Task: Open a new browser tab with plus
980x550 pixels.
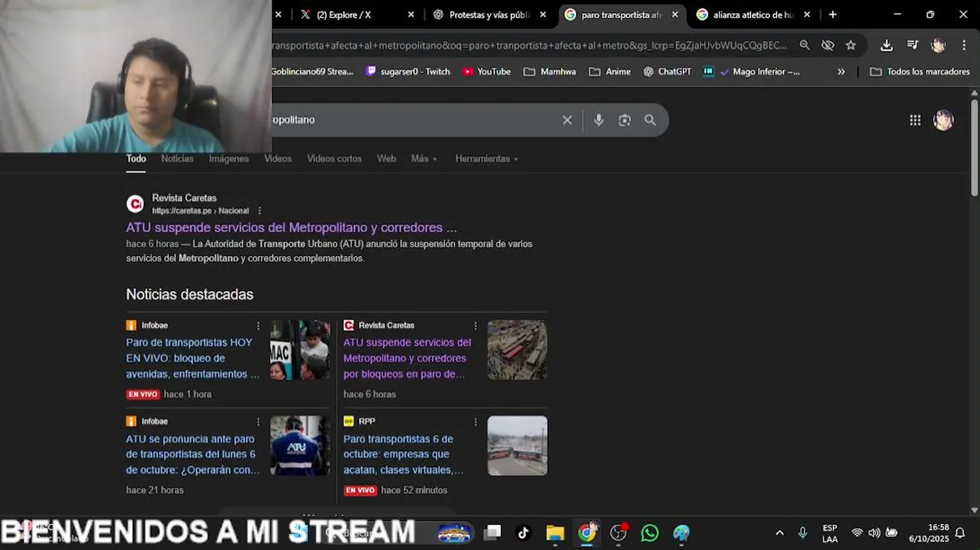Action: (833, 15)
